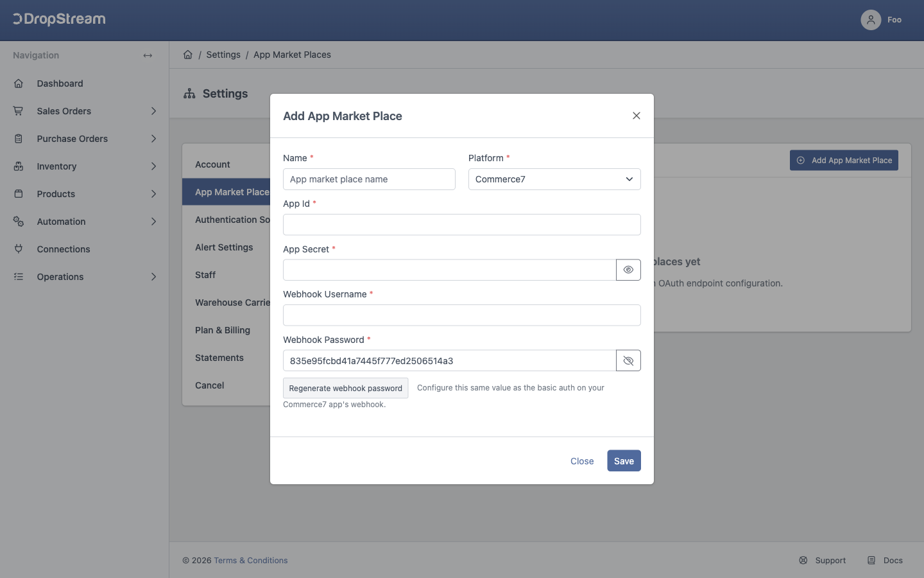Click the Sales Orders cart icon
This screenshot has height=578, width=924.
click(x=19, y=111)
